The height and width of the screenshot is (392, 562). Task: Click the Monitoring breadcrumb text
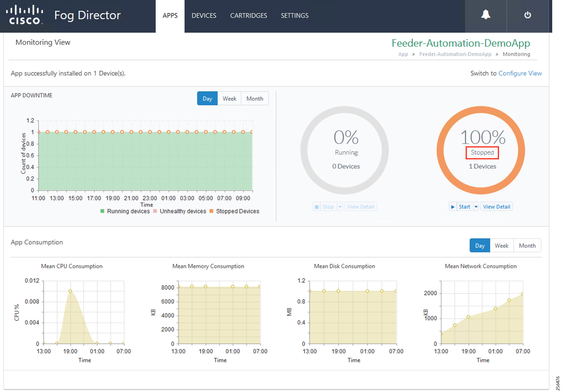tap(516, 54)
